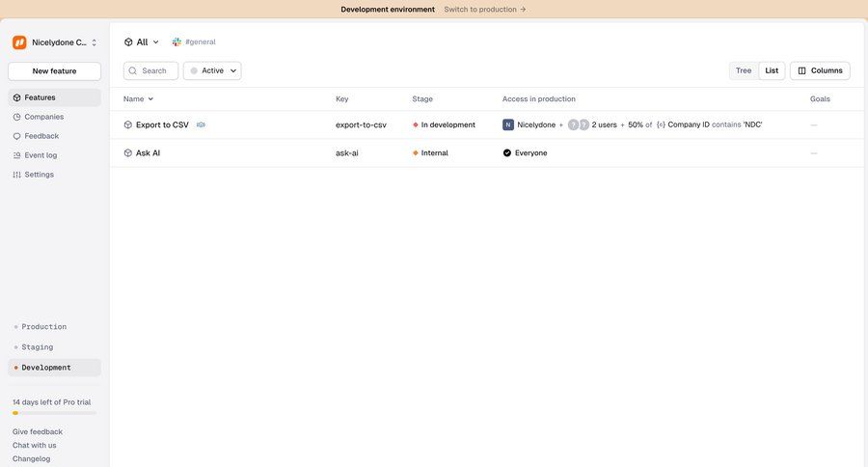Image resolution: width=868 pixels, height=467 pixels.
Task: Open Features in the sidebar
Action: click(x=54, y=97)
